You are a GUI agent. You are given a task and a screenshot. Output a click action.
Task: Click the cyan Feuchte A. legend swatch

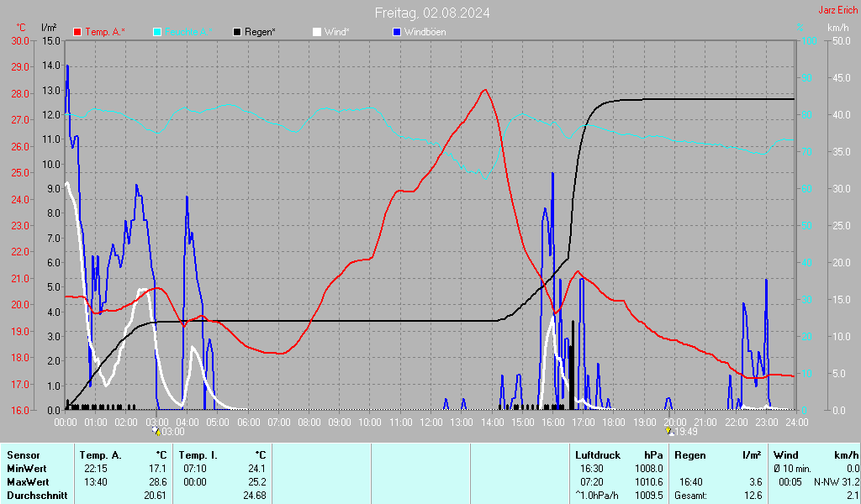pos(157,33)
